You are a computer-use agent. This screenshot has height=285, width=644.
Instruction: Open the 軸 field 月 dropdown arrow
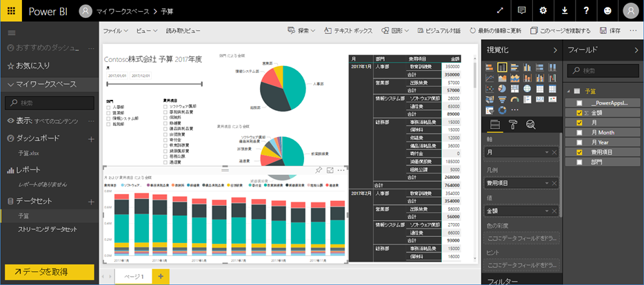[x=547, y=153]
